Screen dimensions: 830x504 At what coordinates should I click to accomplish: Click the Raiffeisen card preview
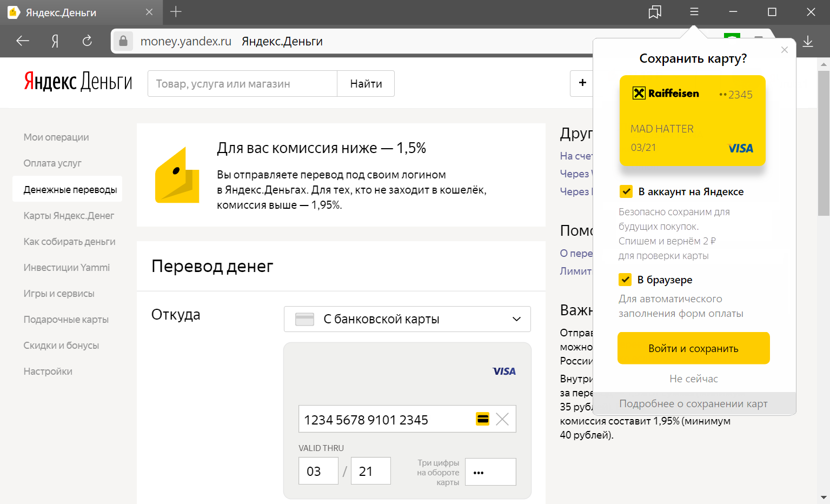(693, 121)
